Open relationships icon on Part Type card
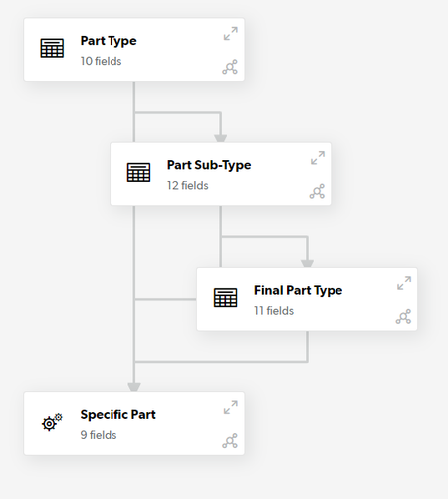Screen dimensions: 448x499 [x=230, y=67]
